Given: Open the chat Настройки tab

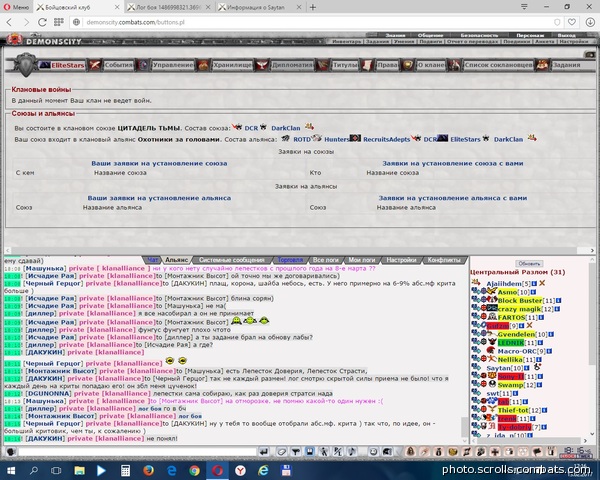Looking at the screenshot, I should [x=401, y=260].
